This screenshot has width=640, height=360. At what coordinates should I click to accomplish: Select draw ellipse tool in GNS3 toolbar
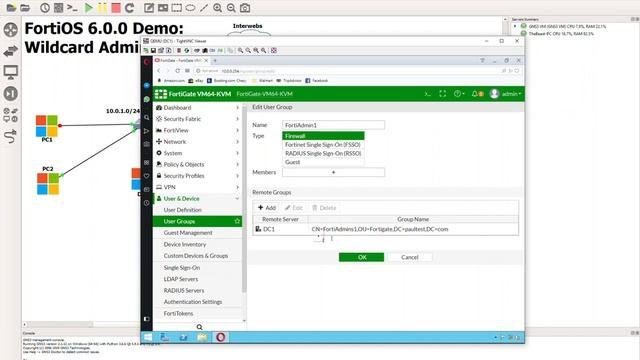pyautogui.click(x=190, y=8)
